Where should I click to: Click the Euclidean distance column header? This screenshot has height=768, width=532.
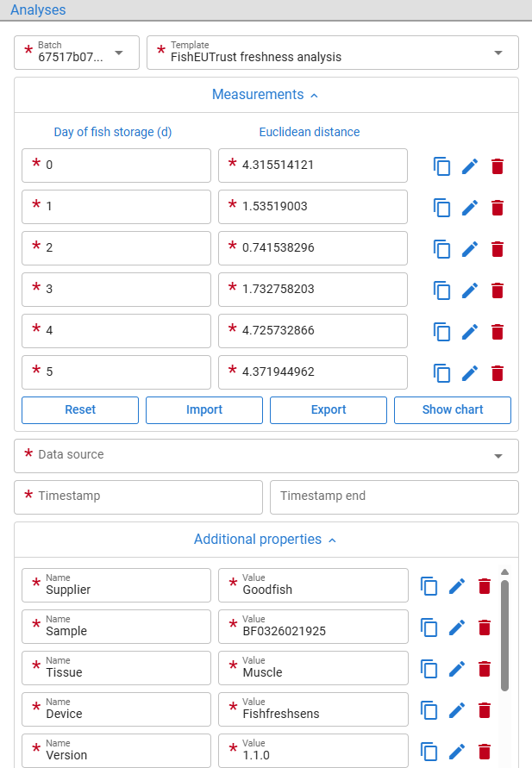[x=310, y=132]
